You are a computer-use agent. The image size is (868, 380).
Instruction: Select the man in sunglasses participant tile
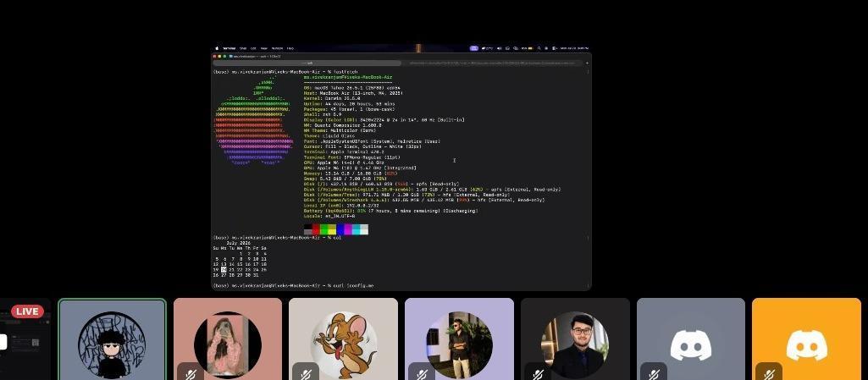[x=459, y=339]
